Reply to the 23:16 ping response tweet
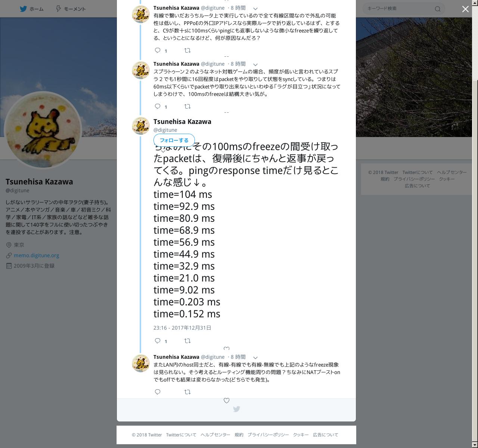 [x=158, y=341]
